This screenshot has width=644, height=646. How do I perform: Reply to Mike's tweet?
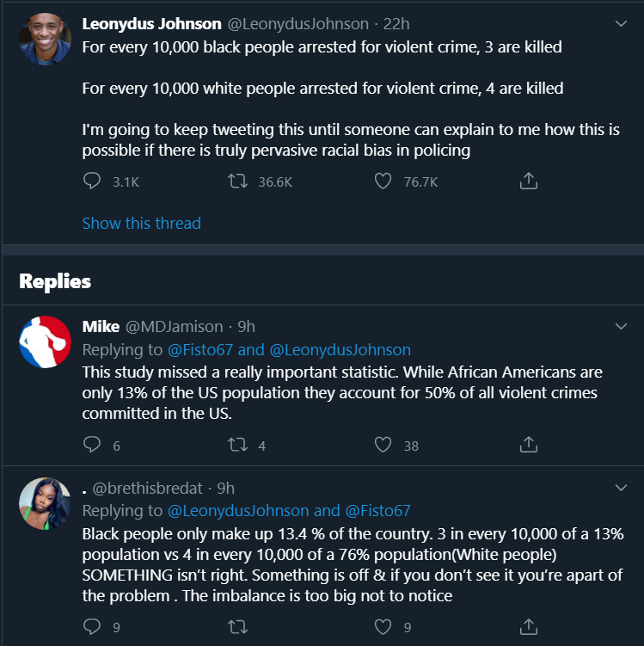click(92, 445)
